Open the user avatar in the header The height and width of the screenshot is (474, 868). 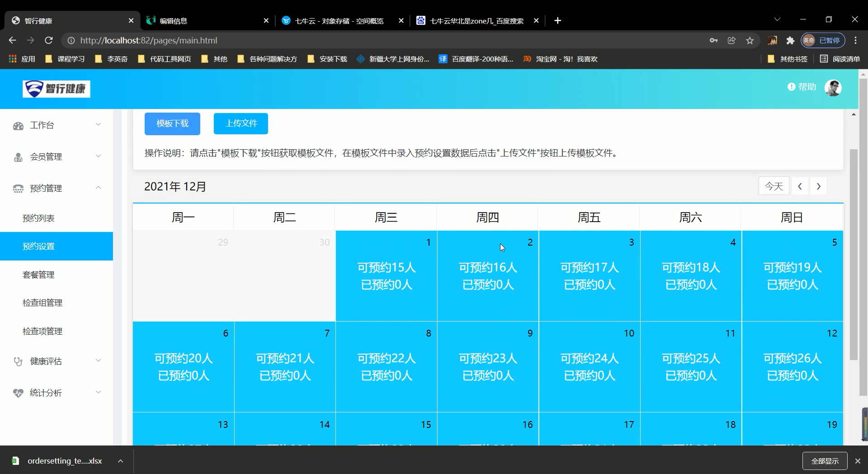[833, 87]
